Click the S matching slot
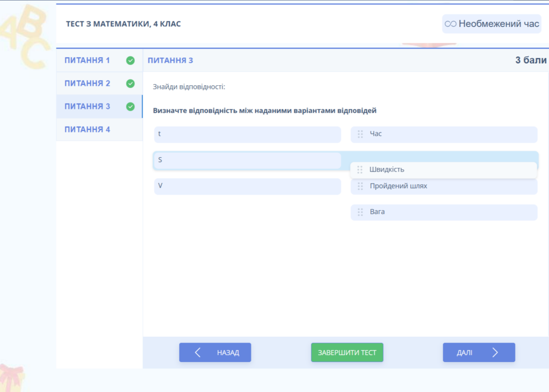This screenshot has height=392, width=549. [247, 160]
